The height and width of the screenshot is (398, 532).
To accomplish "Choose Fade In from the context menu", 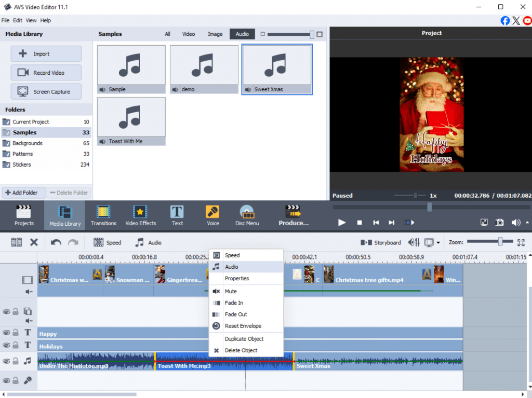I will 234,303.
